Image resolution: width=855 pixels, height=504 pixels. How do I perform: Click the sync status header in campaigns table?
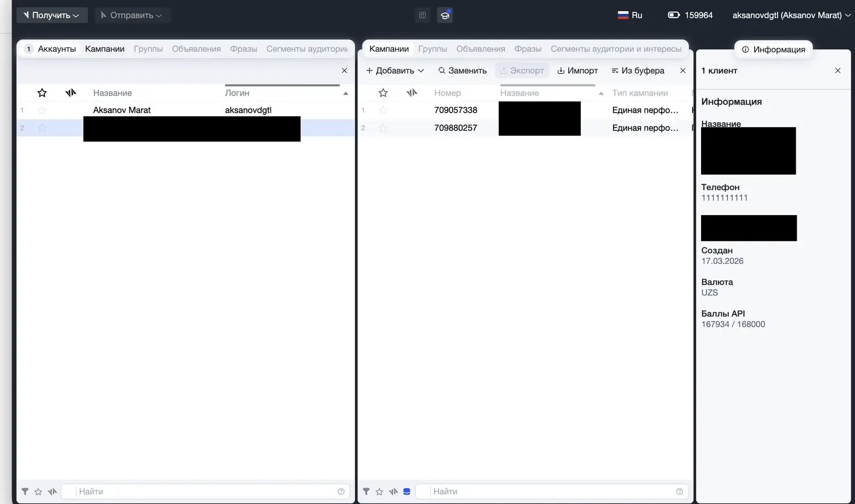coord(411,93)
